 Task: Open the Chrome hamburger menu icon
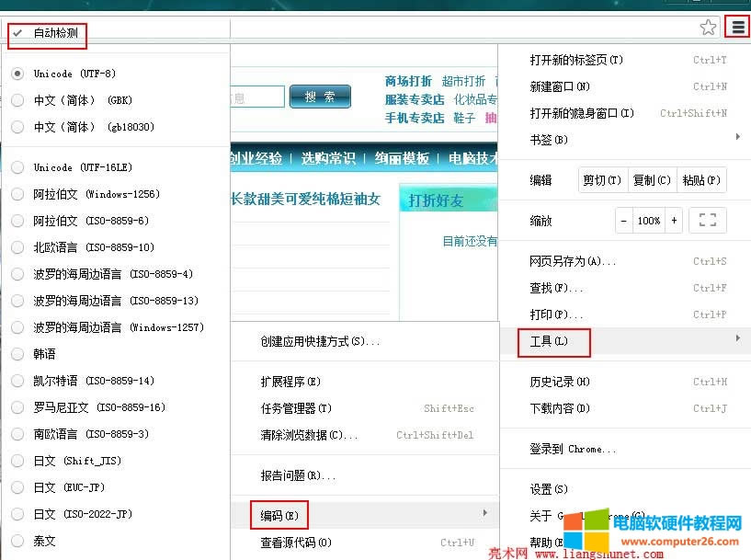736,26
